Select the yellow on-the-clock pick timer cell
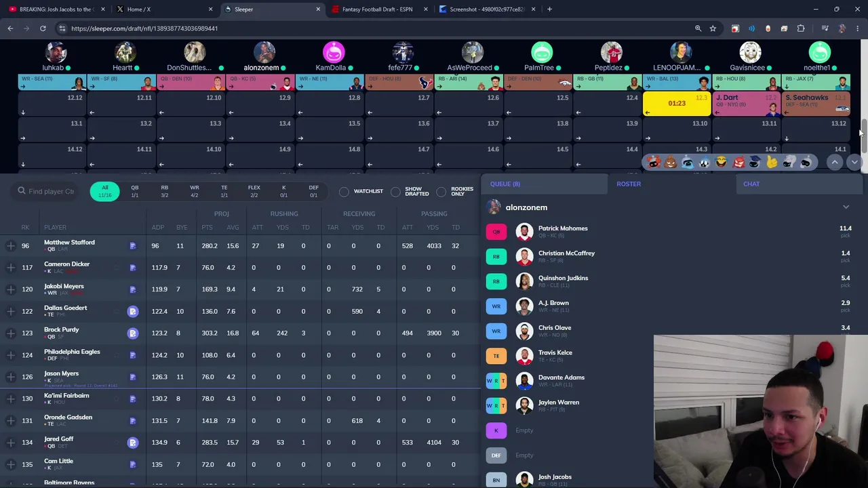The height and width of the screenshot is (488, 868). (677, 104)
